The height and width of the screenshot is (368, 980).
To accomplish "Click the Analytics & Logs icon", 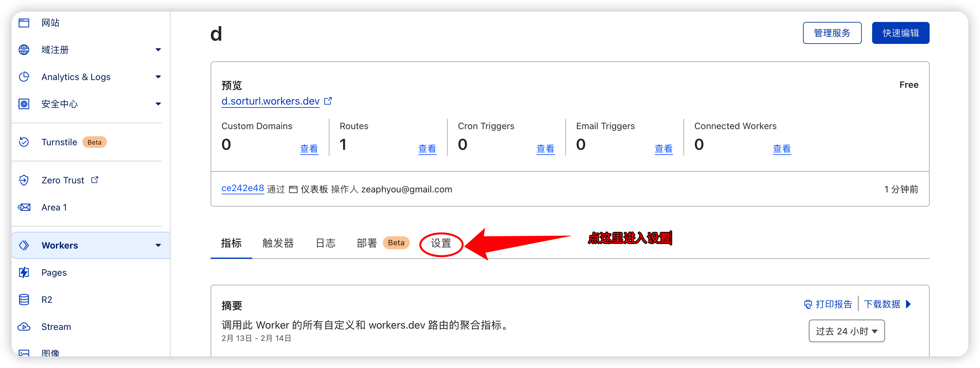I will 24,77.
